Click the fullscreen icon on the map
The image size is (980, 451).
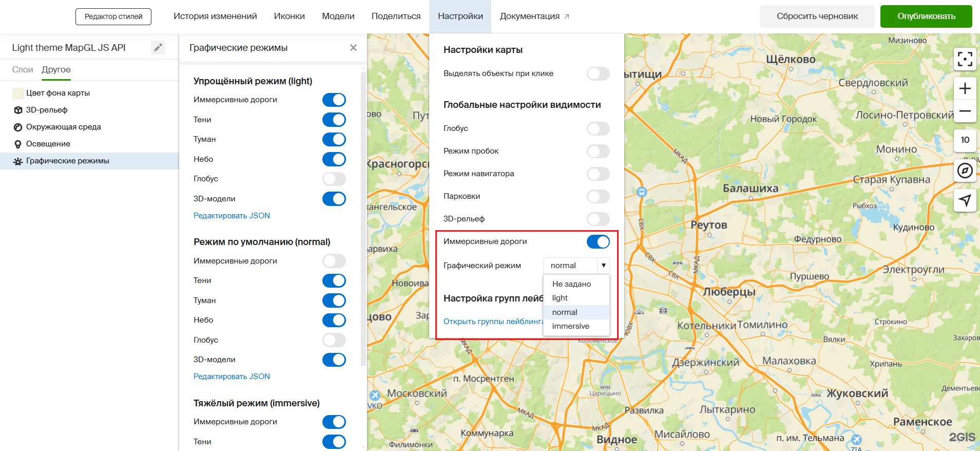[x=965, y=59]
